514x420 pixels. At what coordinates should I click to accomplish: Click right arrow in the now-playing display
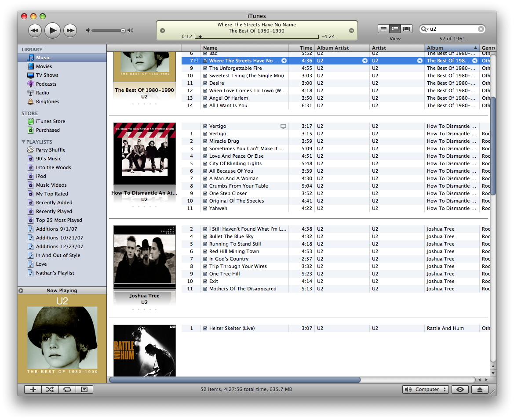click(351, 30)
